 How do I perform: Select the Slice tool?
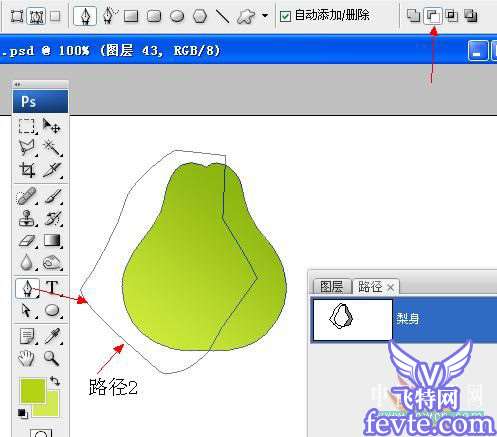pos(52,169)
